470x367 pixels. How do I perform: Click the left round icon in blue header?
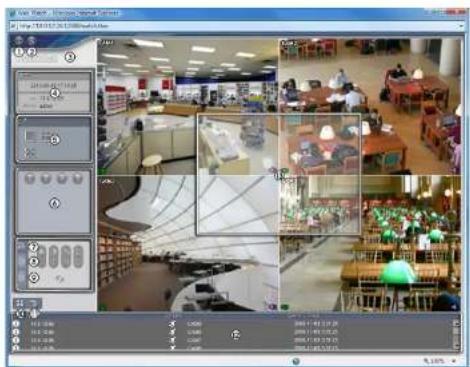[19, 41]
